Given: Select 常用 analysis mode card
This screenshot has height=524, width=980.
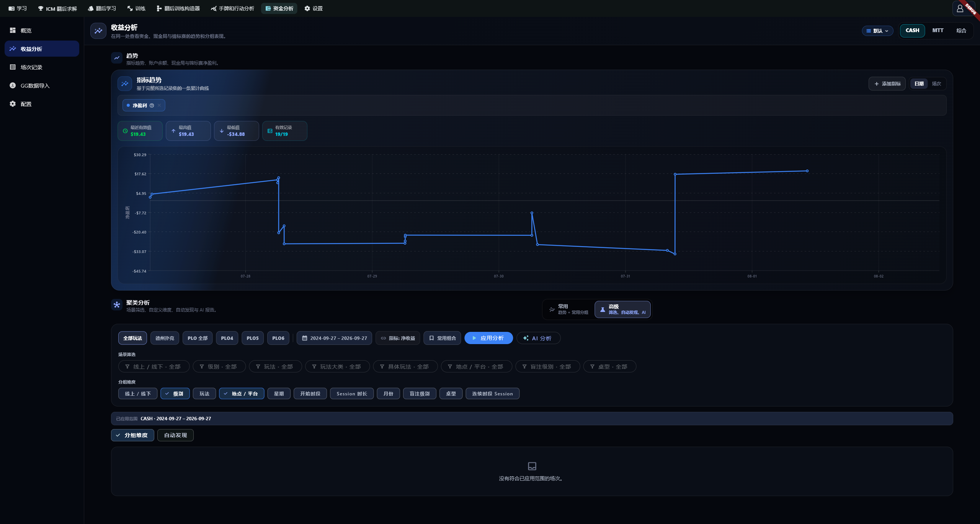Looking at the screenshot, I should pos(568,309).
